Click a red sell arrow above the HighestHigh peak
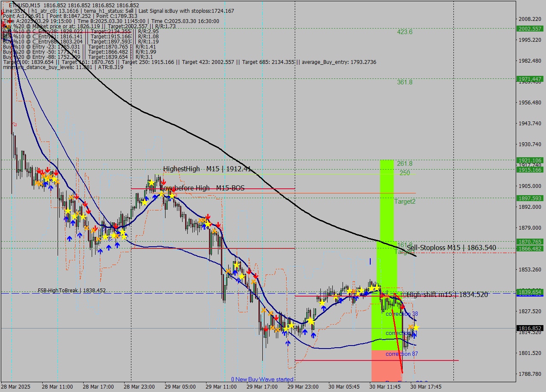 coord(164,182)
